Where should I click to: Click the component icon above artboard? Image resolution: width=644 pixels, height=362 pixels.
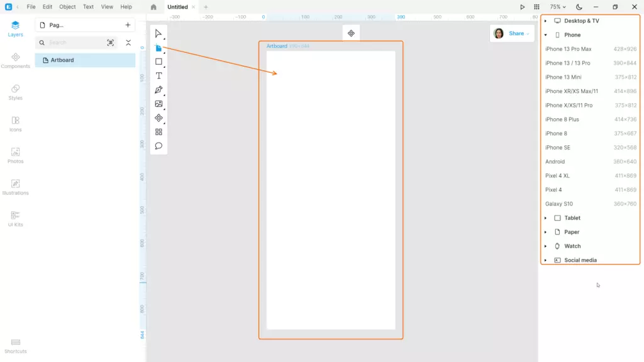click(x=351, y=34)
